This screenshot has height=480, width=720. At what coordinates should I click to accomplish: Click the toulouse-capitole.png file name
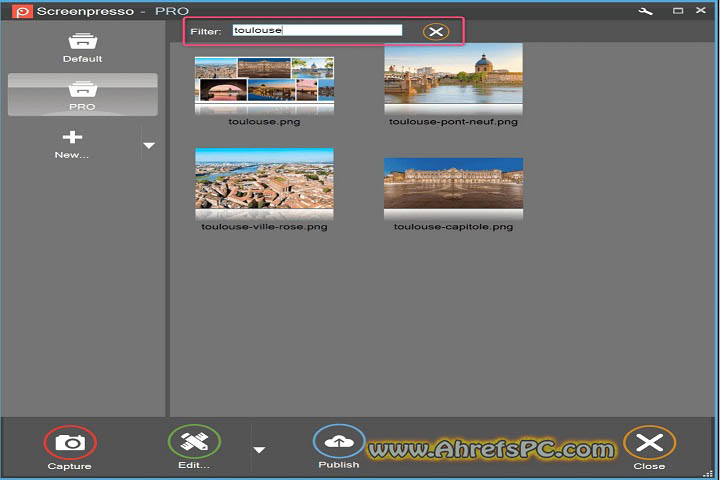point(453,226)
